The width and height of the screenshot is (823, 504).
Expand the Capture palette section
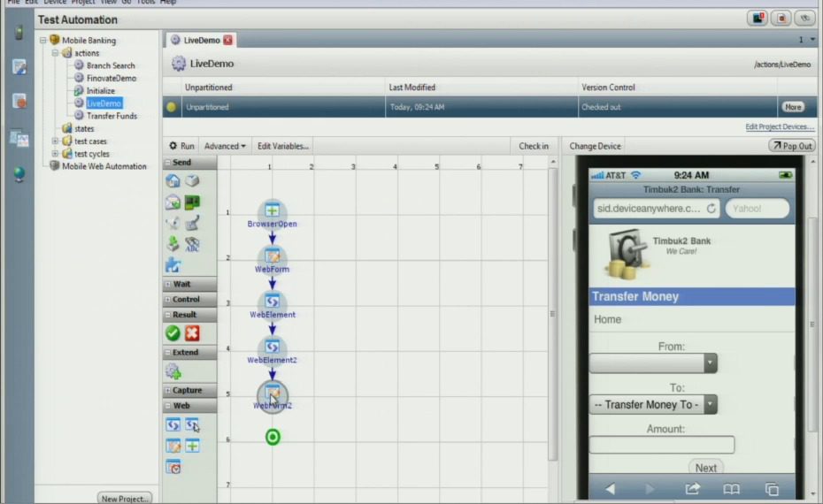(168, 390)
